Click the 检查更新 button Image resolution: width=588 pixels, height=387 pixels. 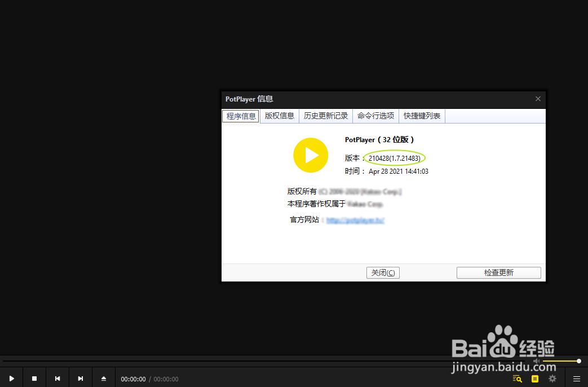tap(499, 272)
